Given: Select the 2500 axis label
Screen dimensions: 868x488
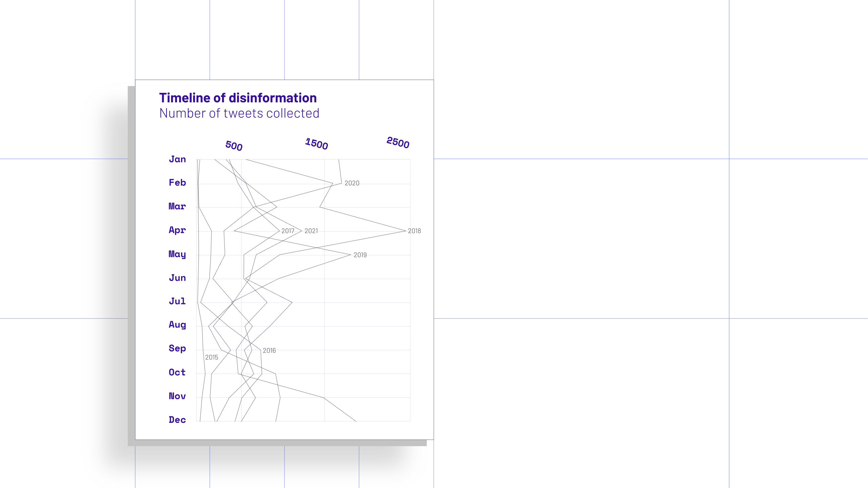Looking at the screenshot, I should 398,142.
